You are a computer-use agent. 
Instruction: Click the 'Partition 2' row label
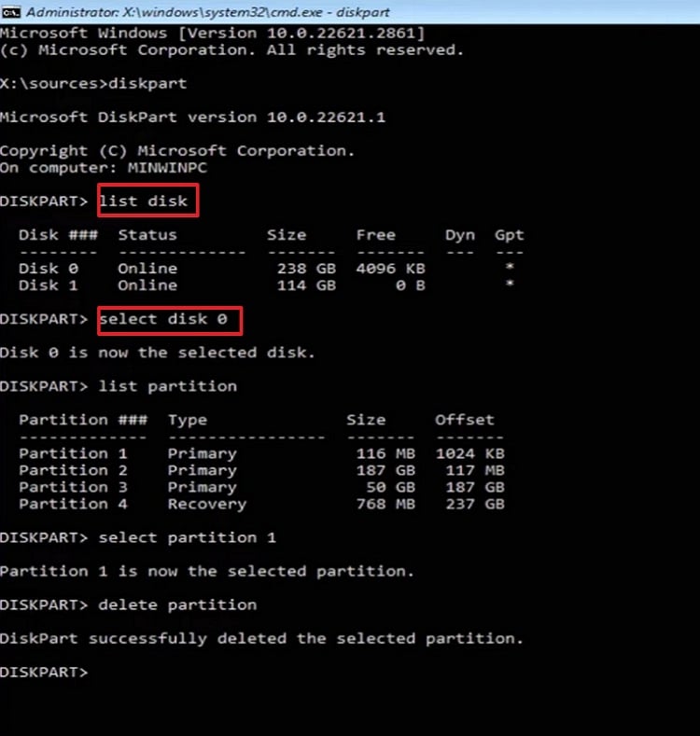(x=73, y=470)
